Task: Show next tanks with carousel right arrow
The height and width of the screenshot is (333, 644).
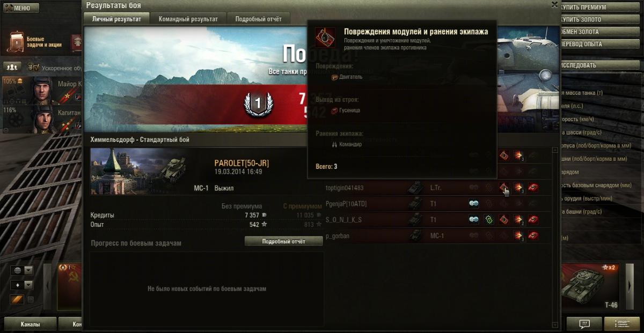Action: click(630, 287)
